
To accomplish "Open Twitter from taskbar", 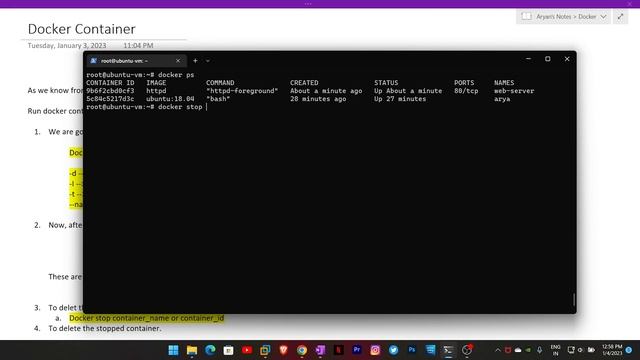I will (393, 350).
